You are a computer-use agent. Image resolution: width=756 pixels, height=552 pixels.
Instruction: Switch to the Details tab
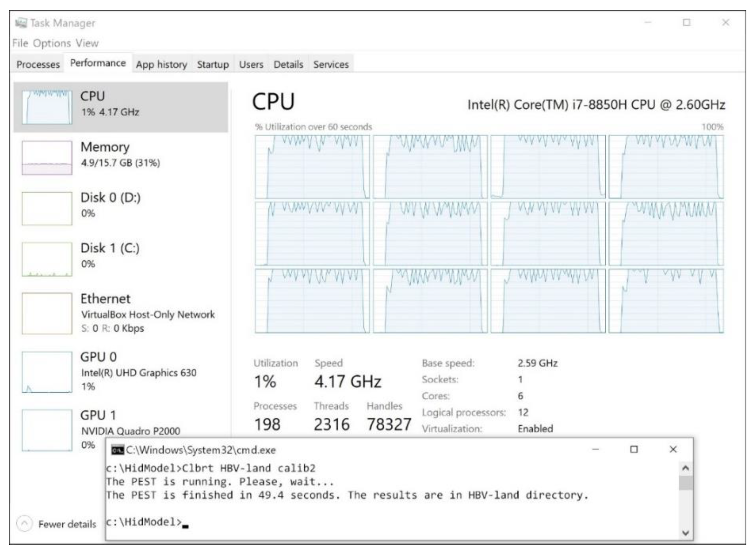[288, 64]
